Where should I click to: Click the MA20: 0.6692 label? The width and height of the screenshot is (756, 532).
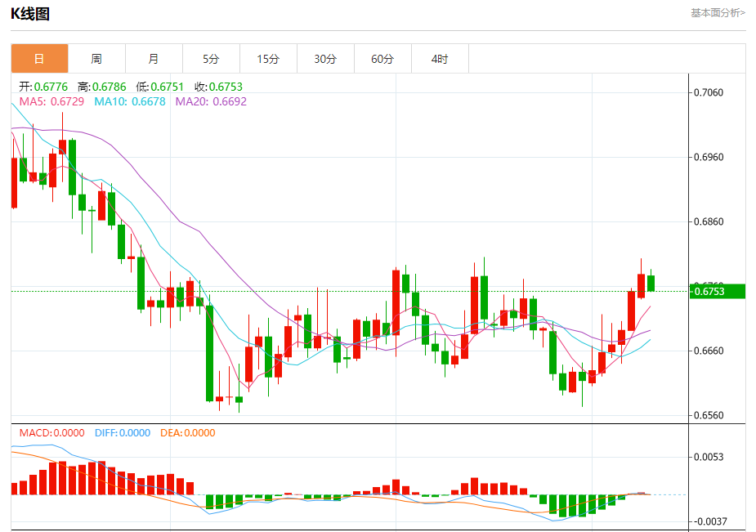click(x=211, y=101)
